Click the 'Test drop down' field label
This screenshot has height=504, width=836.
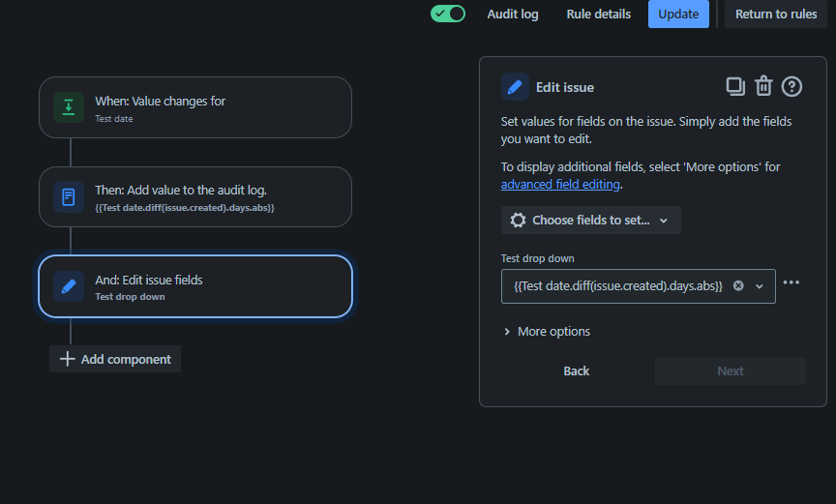(537, 258)
